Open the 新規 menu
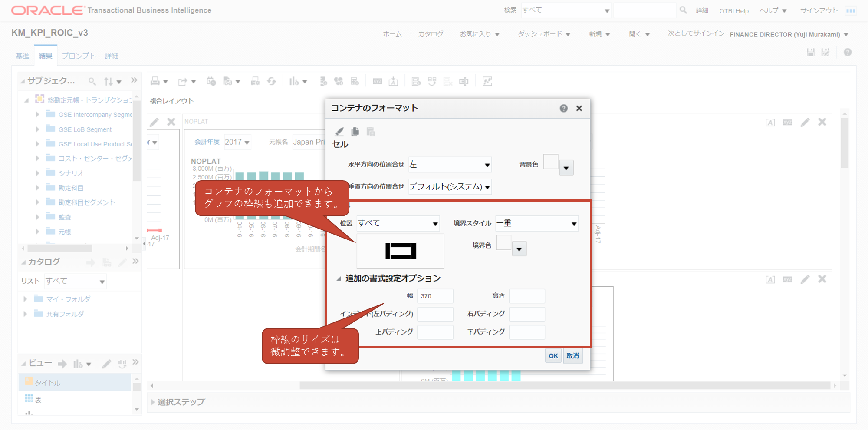This screenshot has height=431, width=868. 599,34
